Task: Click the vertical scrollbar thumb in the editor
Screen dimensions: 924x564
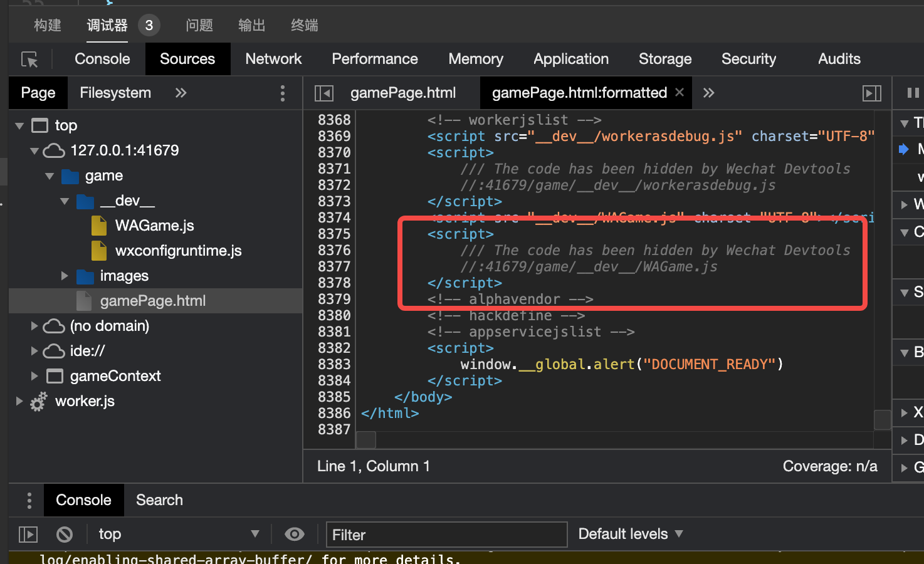Action: pos(883,419)
